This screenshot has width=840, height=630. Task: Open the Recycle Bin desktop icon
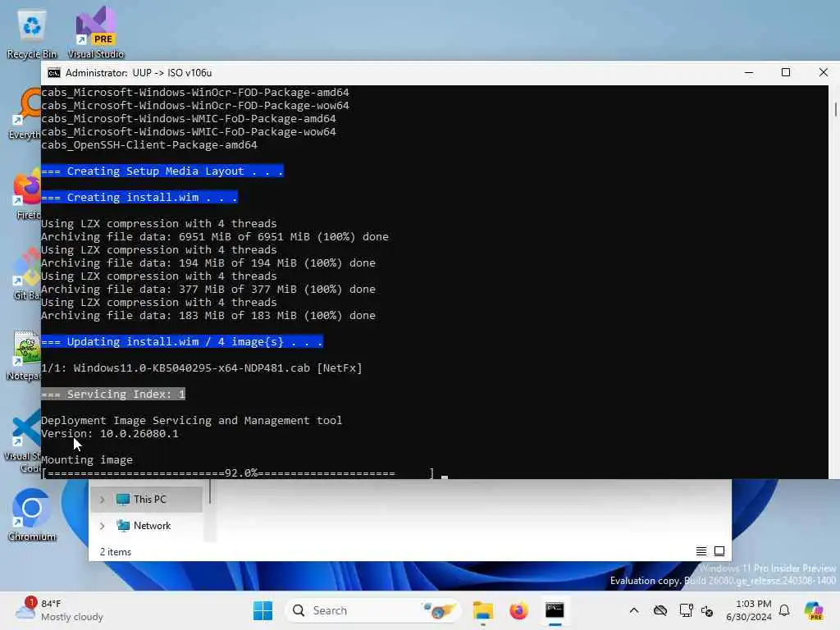click(x=32, y=33)
